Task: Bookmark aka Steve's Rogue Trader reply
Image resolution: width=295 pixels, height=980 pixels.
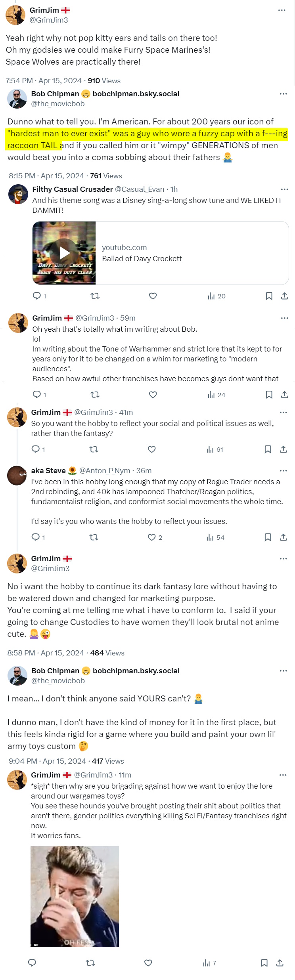Action: click(x=268, y=537)
